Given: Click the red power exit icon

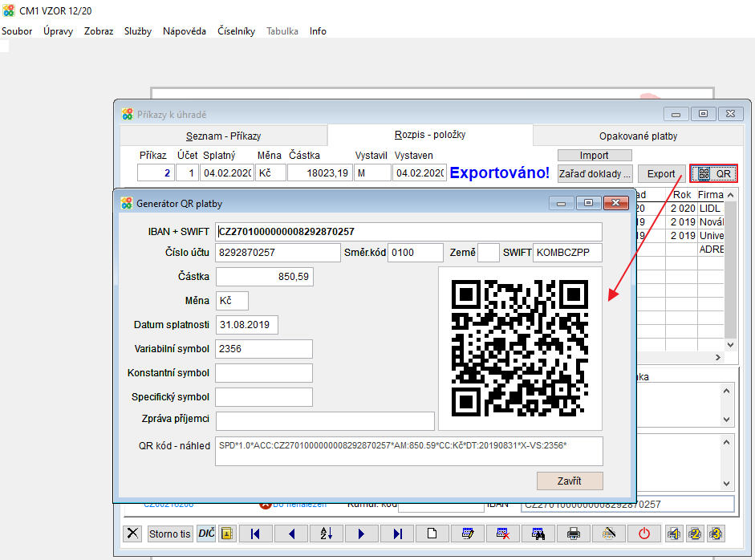Looking at the screenshot, I should 644,534.
